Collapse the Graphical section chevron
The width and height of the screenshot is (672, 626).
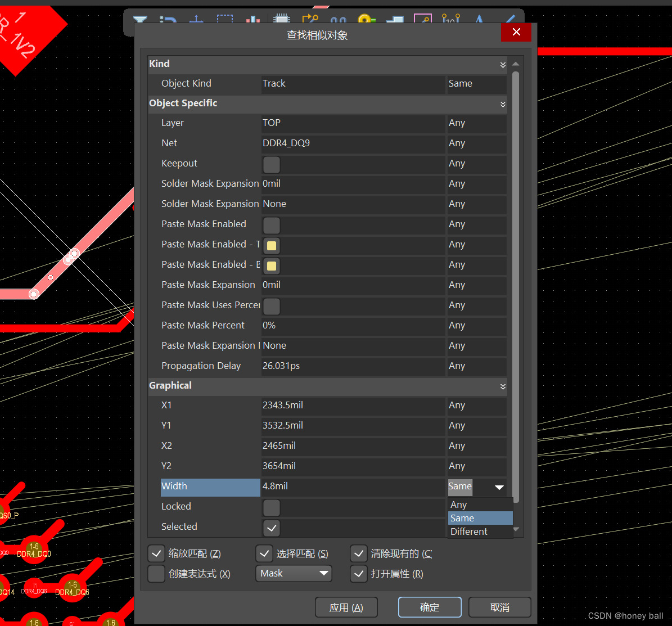point(502,386)
